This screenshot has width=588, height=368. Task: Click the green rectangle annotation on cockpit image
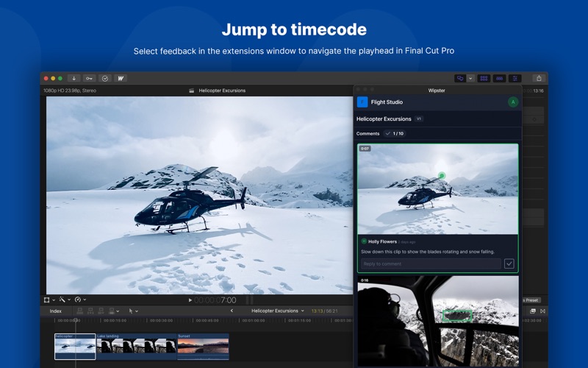click(x=457, y=316)
